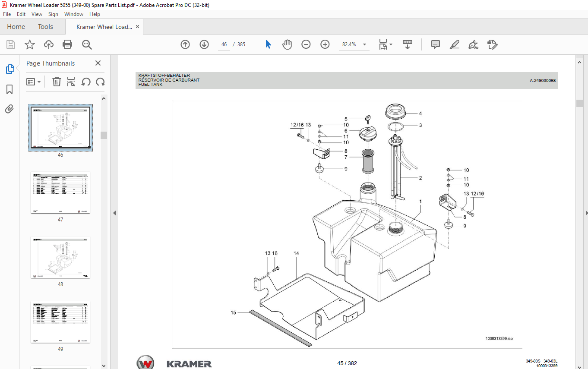The image size is (588, 369).
Task: Select the page 49 thumbnail
Action: pos(60,322)
